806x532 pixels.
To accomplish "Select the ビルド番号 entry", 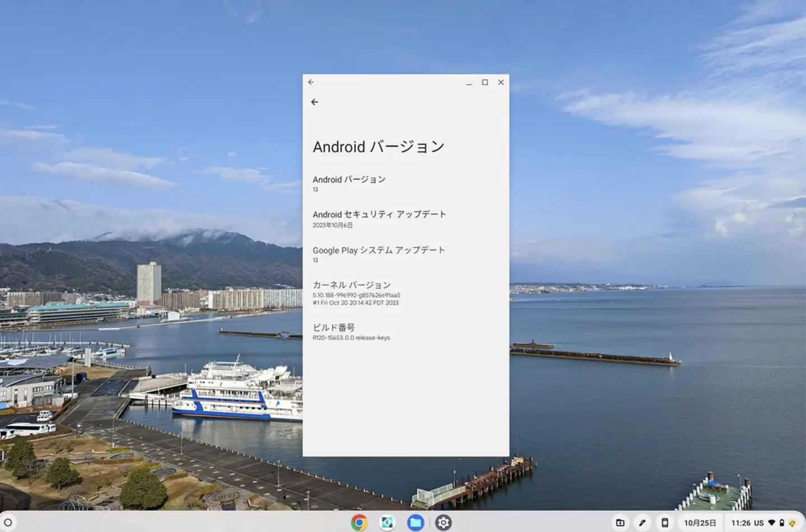I will [x=406, y=332].
